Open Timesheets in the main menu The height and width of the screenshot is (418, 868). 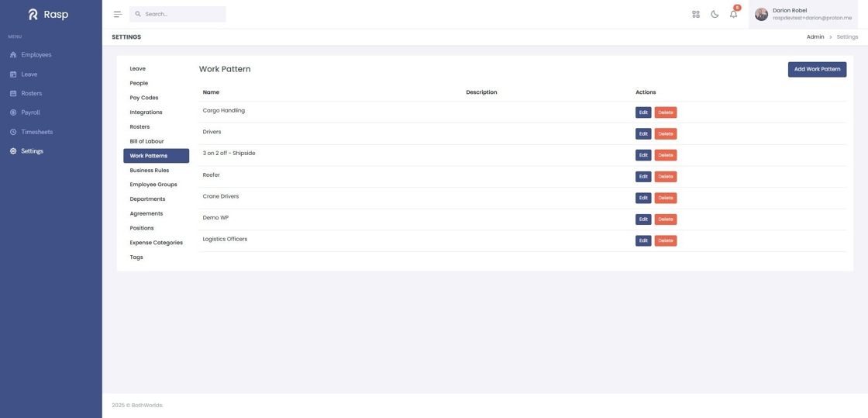[x=37, y=132]
